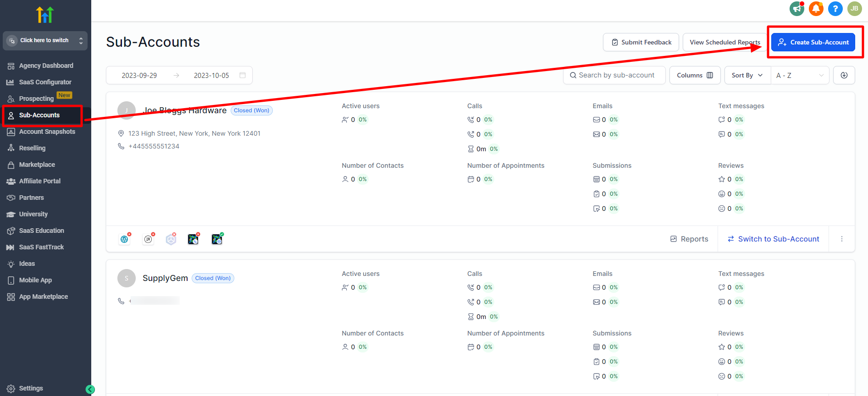Open the date range calendar icon

243,75
